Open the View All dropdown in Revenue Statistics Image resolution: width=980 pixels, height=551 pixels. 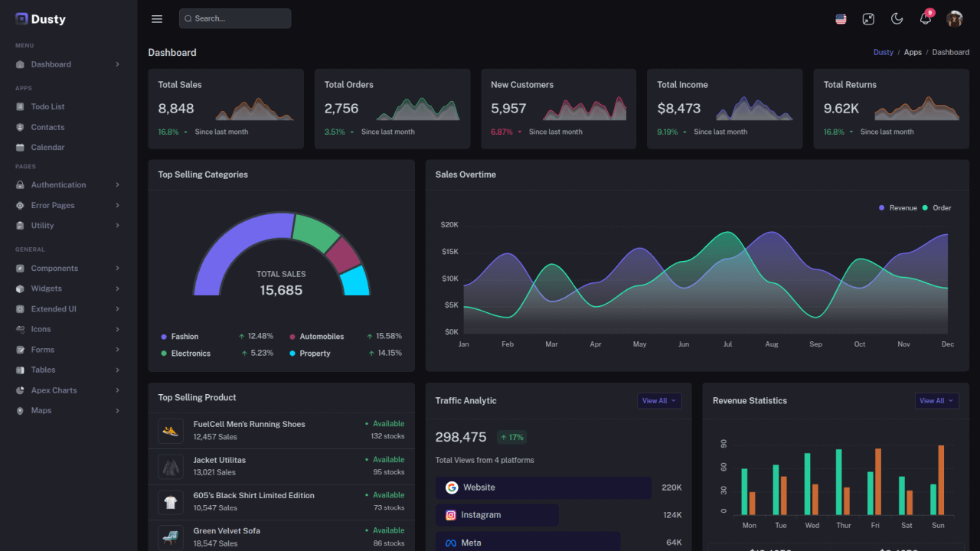pos(936,400)
